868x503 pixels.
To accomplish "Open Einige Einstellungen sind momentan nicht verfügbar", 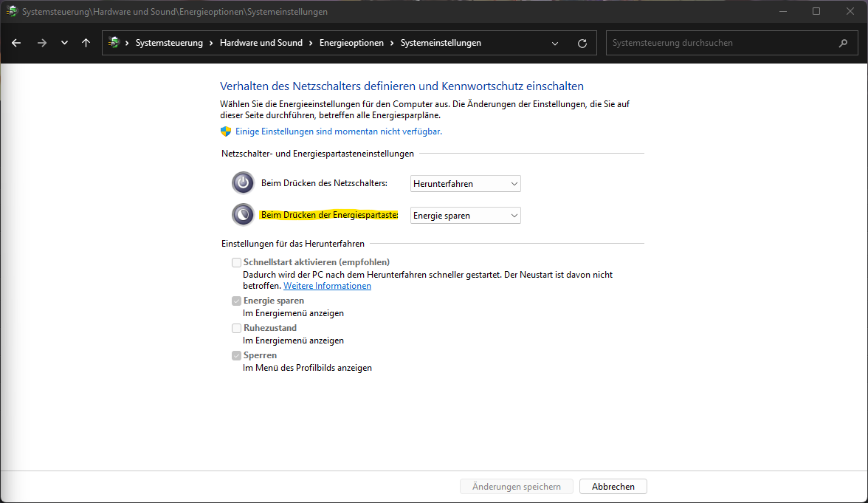I will [x=338, y=131].
